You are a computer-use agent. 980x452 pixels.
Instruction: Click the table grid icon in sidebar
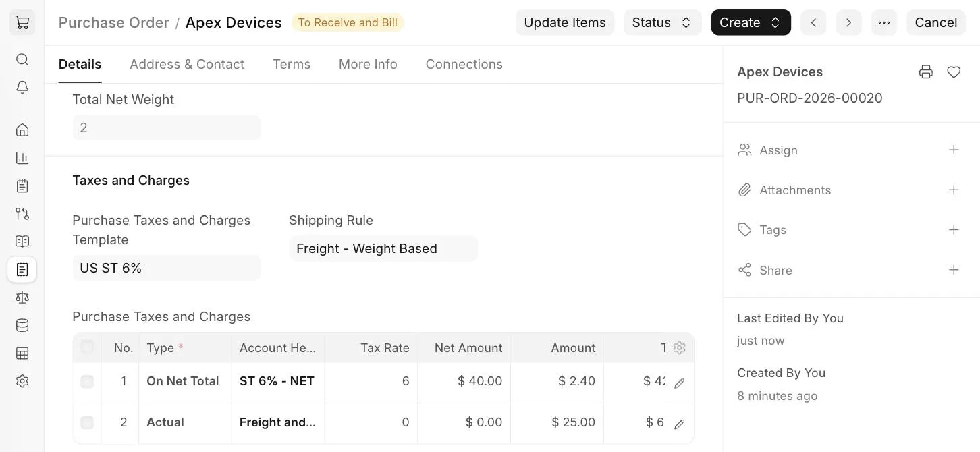coord(22,353)
